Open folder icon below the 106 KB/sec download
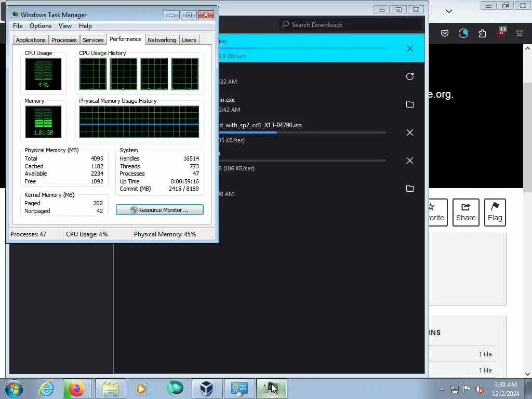Viewport: 532px width, 399px height. [410, 188]
